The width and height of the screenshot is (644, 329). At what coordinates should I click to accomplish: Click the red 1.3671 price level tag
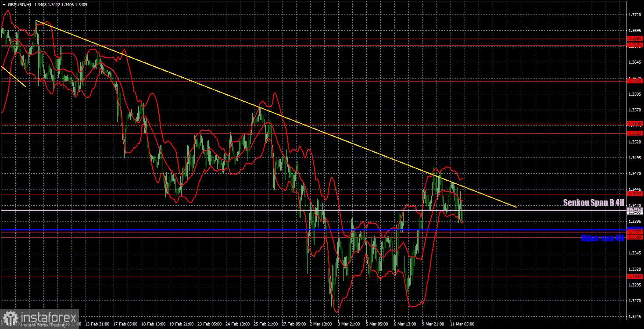click(635, 45)
